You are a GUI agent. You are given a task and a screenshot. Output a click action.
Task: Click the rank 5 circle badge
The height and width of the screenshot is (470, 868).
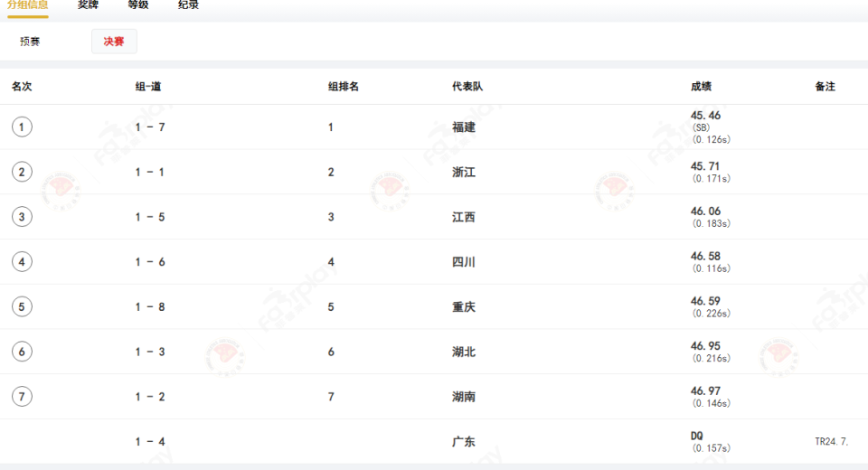(22, 307)
